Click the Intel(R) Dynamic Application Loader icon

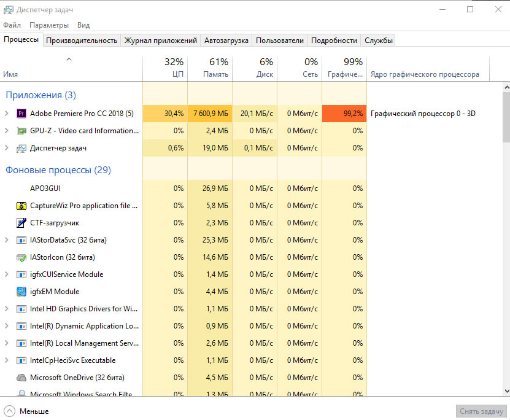pyautogui.click(x=21, y=326)
